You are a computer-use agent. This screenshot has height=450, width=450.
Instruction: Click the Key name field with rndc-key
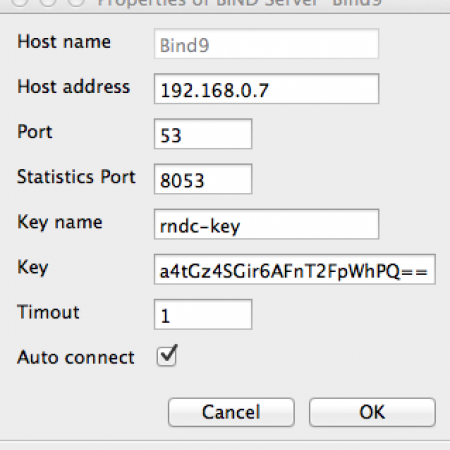[266, 224]
